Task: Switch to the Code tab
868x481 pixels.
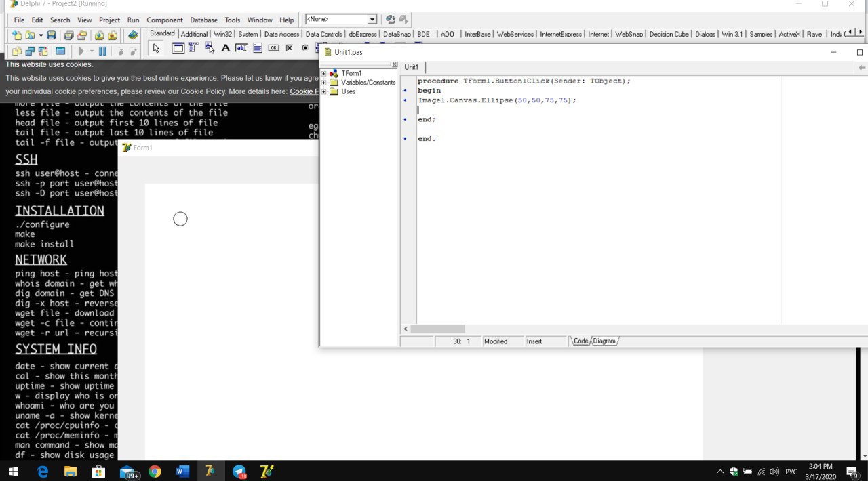Action: point(580,341)
